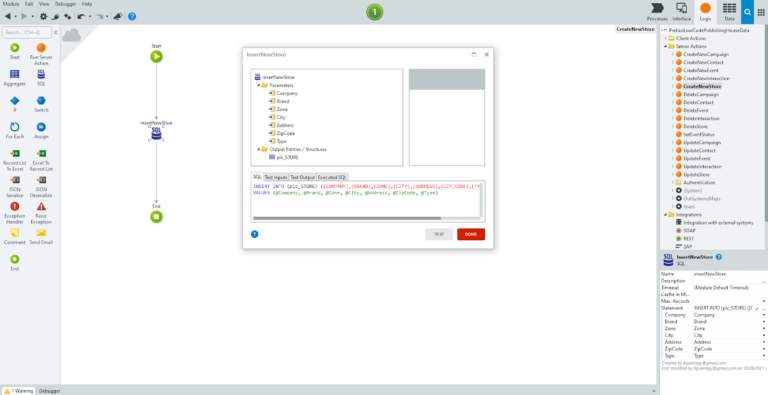
Task: Open the 1 Warning tab at bottom
Action: (19, 391)
